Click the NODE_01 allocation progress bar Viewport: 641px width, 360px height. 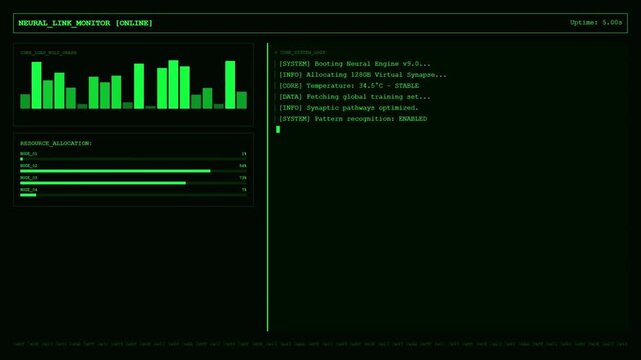click(x=133, y=159)
